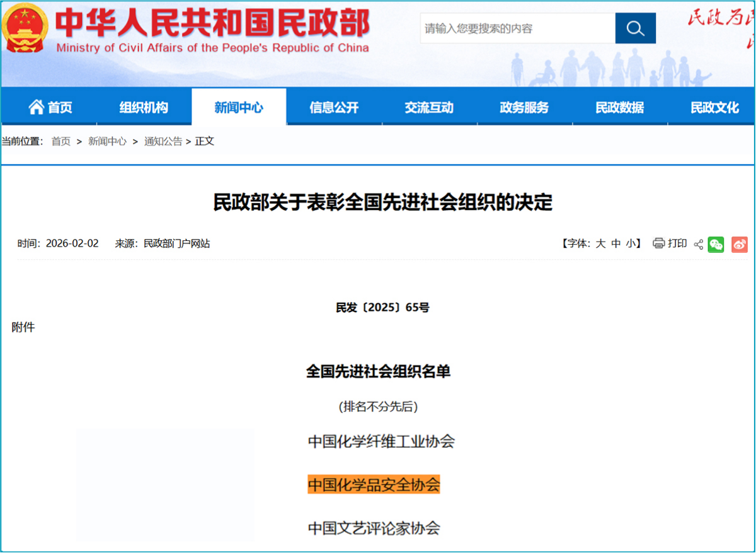
Task: Click the share icon beside 打印
Action: [698, 244]
